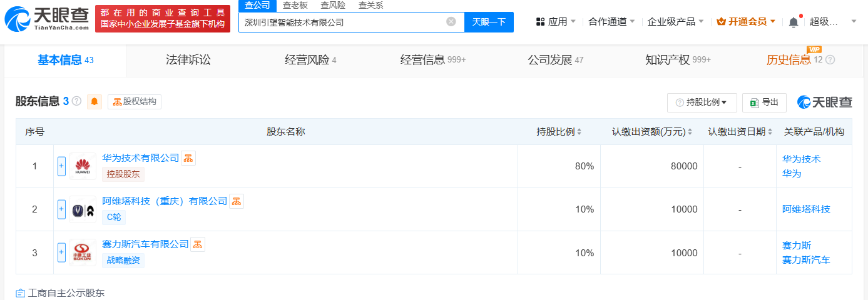Open the 持股比例 dropdown button
The height and width of the screenshot is (300, 868).
point(702,102)
